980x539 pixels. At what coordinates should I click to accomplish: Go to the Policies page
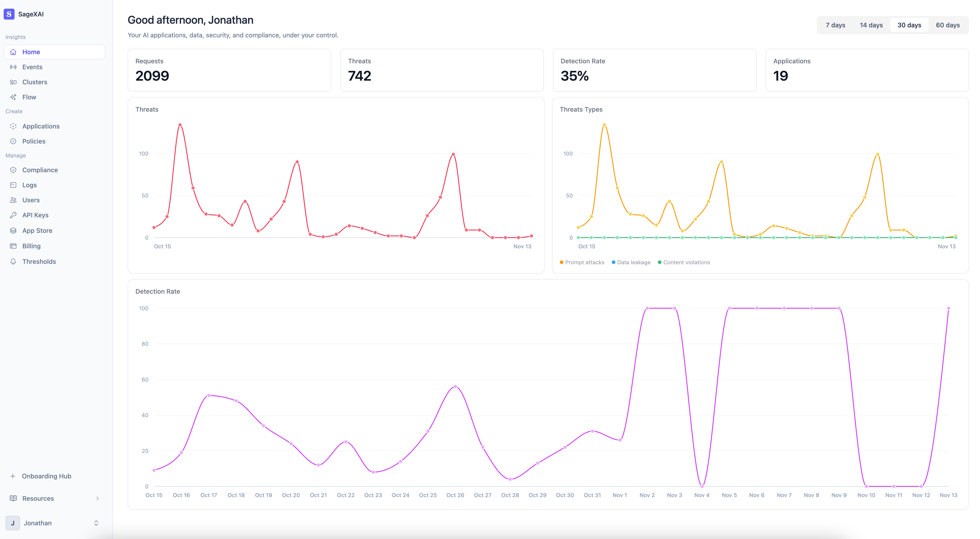(34, 141)
